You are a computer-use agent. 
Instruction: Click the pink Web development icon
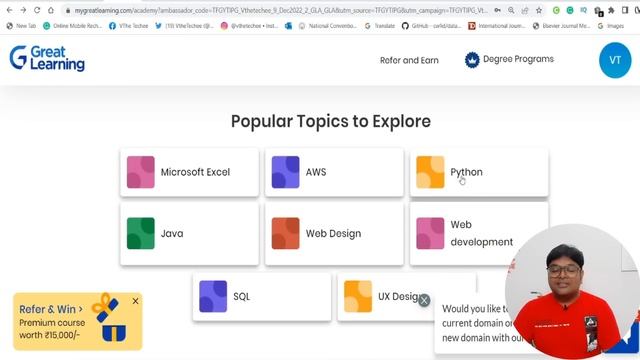pyautogui.click(x=430, y=233)
